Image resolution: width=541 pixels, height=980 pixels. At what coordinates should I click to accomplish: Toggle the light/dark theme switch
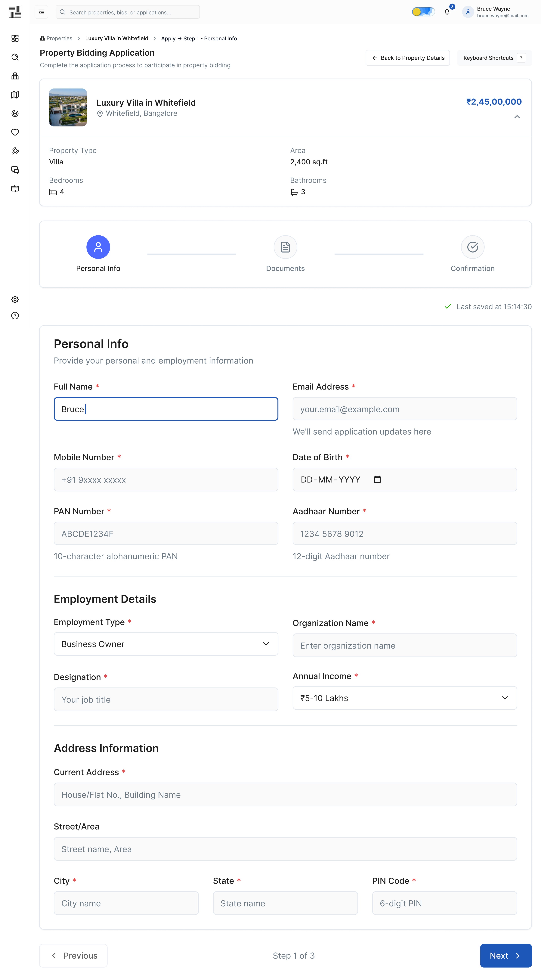point(423,12)
